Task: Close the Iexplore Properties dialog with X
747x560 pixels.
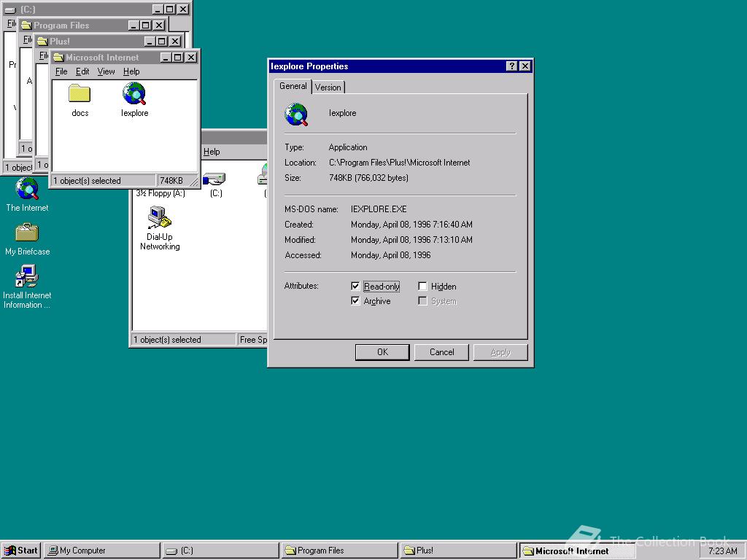Action: tap(525, 66)
